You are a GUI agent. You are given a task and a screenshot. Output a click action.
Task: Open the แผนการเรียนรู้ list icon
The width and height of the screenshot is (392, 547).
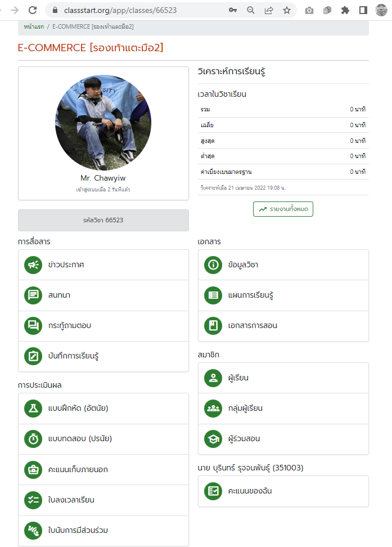click(x=213, y=295)
